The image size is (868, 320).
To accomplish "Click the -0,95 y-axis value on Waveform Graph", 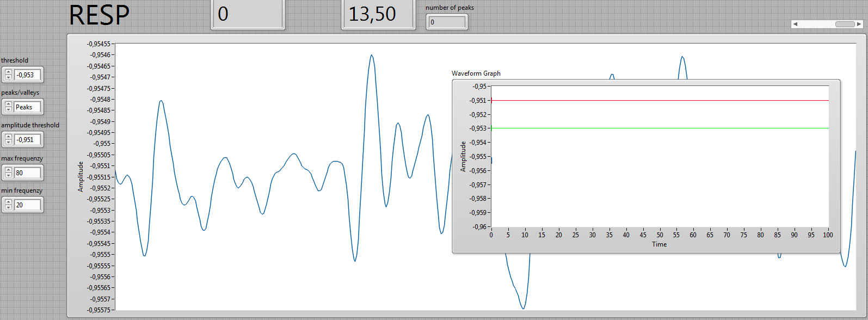I will [x=479, y=87].
